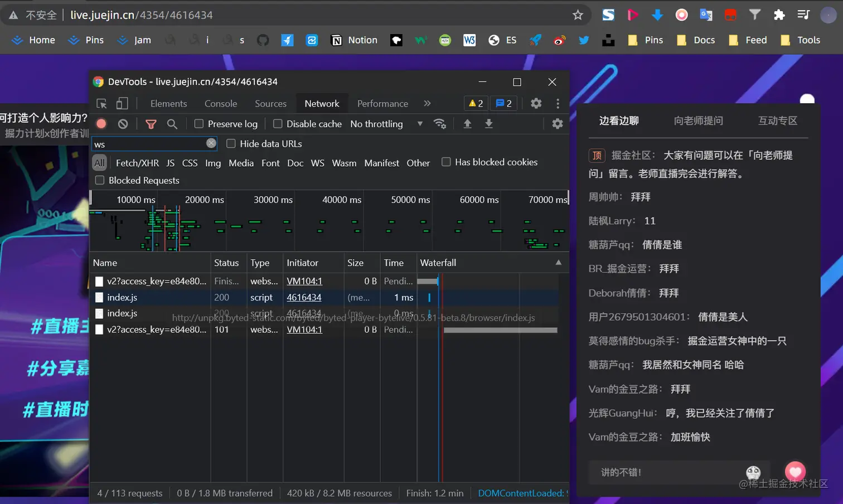The height and width of the screenshot is (504, 843).
Task: Export HAR file with download arrow
Action: (x=488, y=124)
